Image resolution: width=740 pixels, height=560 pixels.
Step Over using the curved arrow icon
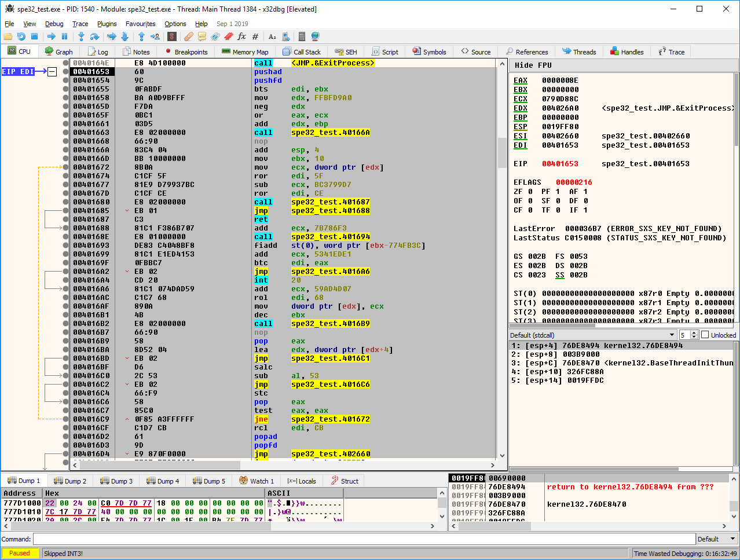[94, 36]
